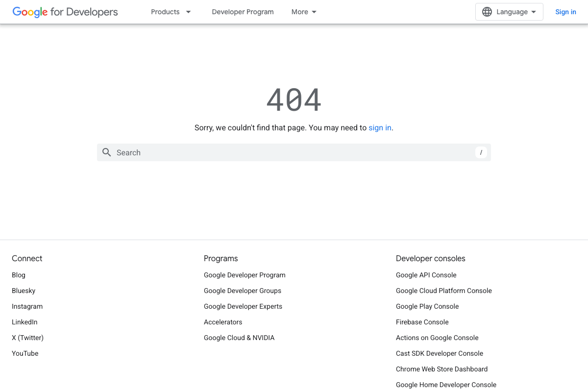Open Actions on Google Console link
The width and height of the screenshot is (588, 392).
[437, 338]
